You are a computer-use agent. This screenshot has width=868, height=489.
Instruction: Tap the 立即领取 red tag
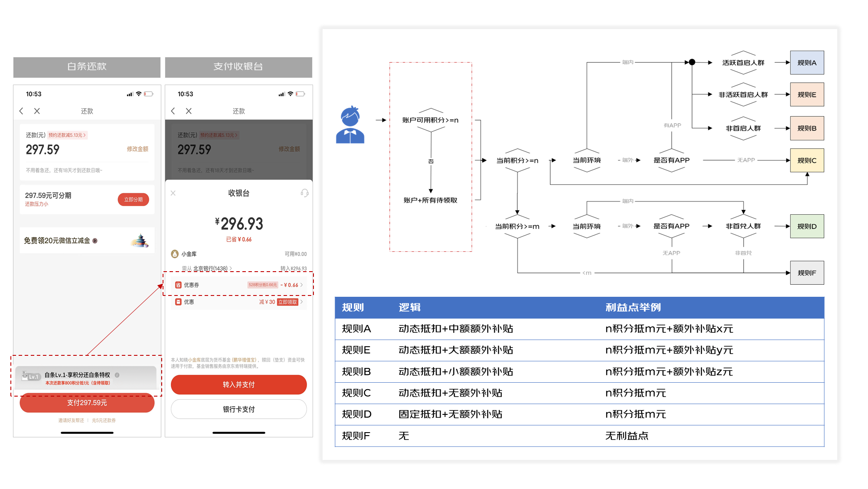click(288, 302)
